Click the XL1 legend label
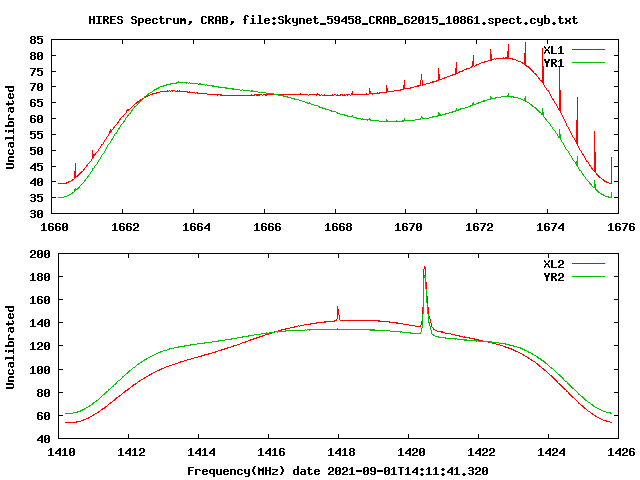This screenshot has height=480, width=640. 554,50
